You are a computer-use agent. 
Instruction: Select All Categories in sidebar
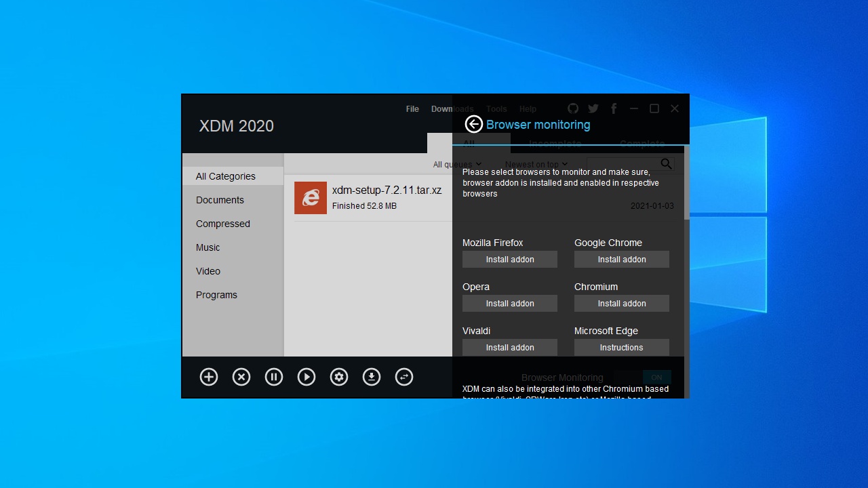coord(233,176)
